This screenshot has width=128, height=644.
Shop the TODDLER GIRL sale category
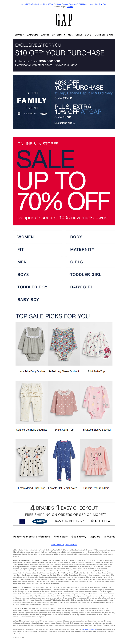pos(86,274)
